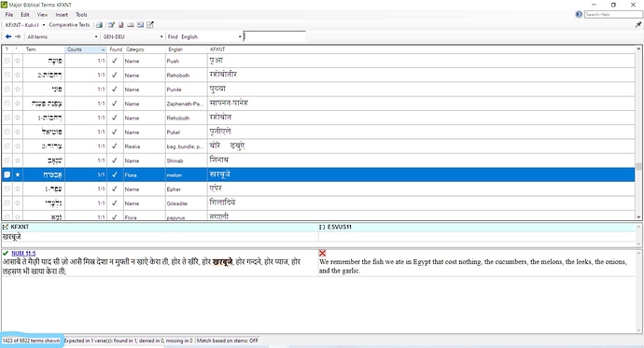Image resolution: width=644 pixels, height=348 pixels.
Task: Click the Realia category cell
Action: 144,146
